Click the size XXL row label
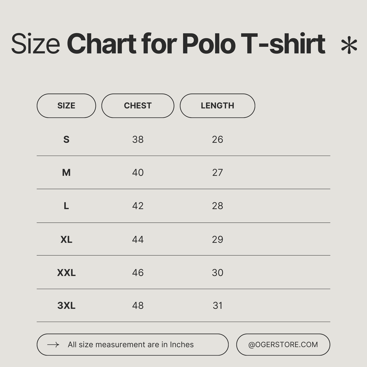The height and width of the screenshot is (367, 367). point(66,273)
